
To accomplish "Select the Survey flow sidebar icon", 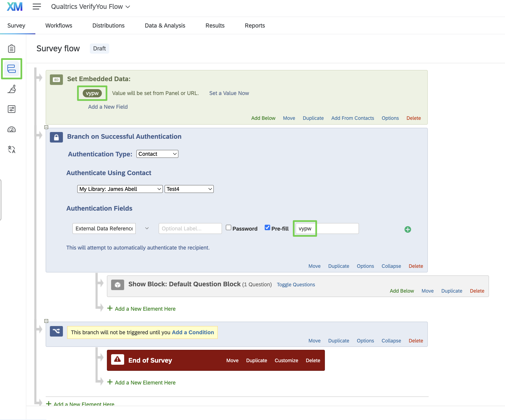I will 12,69.
